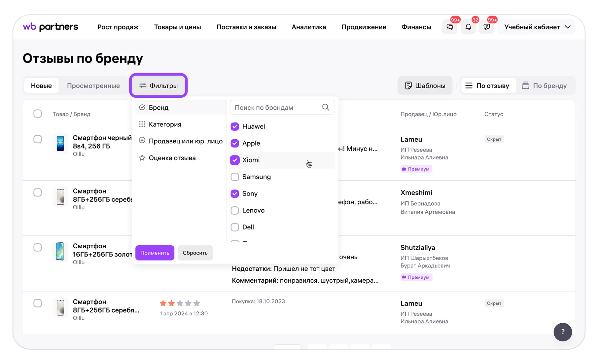Click the round help question mark button
Viewport: 598px width, 364px height.
point(563,332)
